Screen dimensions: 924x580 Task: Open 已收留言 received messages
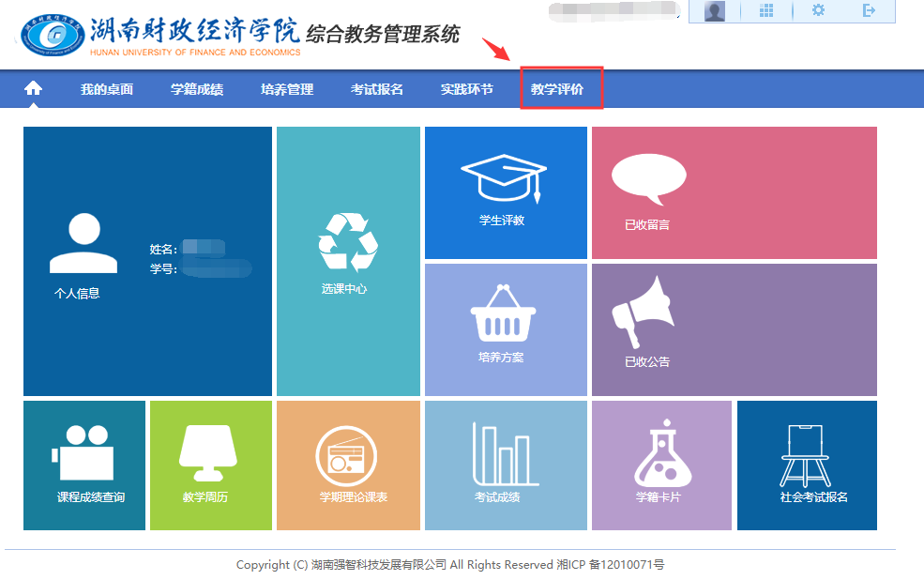[734, 192]
